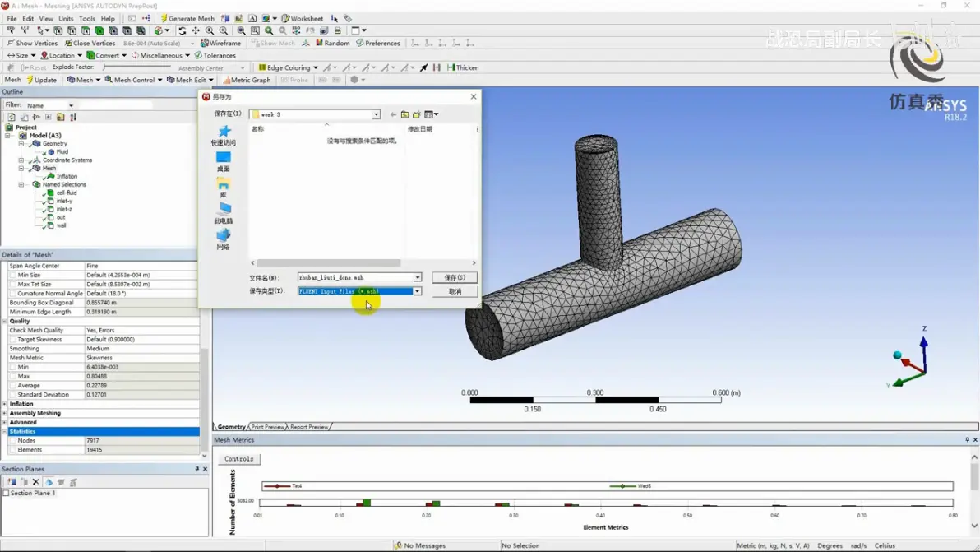This screenshot has height=552, width=980.
Task: Open the Worksheet view
Action: [x=302, y=18]
